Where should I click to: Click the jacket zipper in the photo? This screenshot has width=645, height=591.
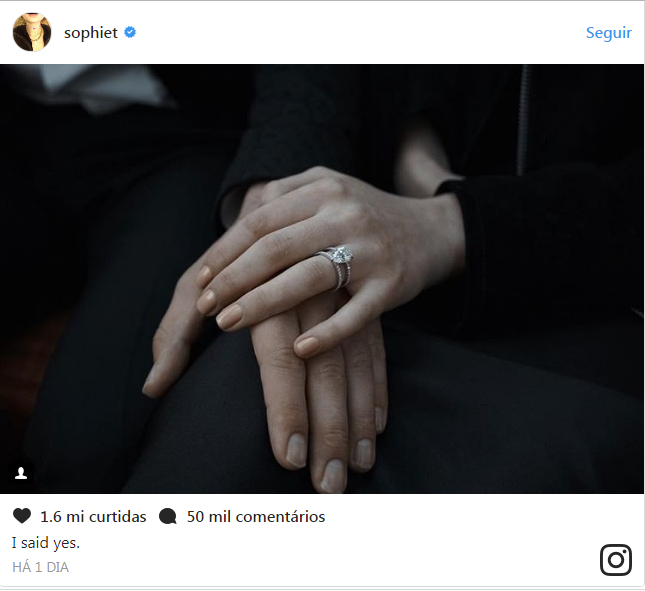pos(523,120)
